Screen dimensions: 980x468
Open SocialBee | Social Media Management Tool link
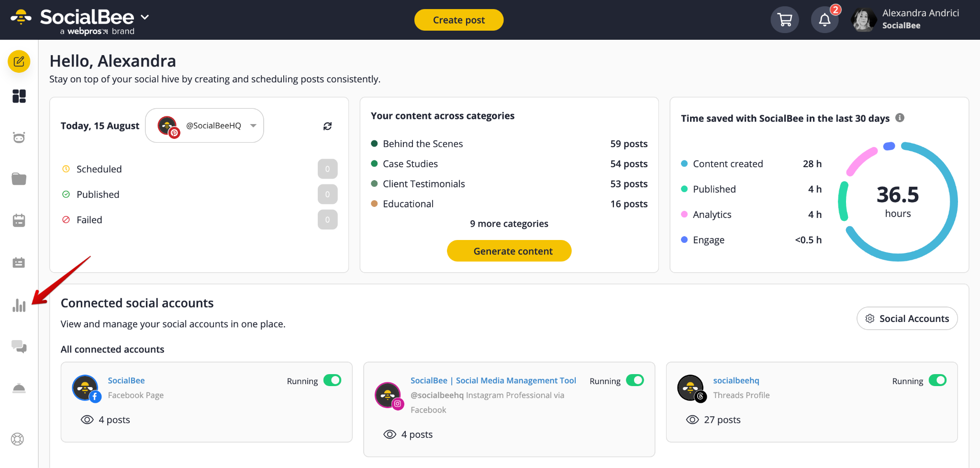pos(493,380)
